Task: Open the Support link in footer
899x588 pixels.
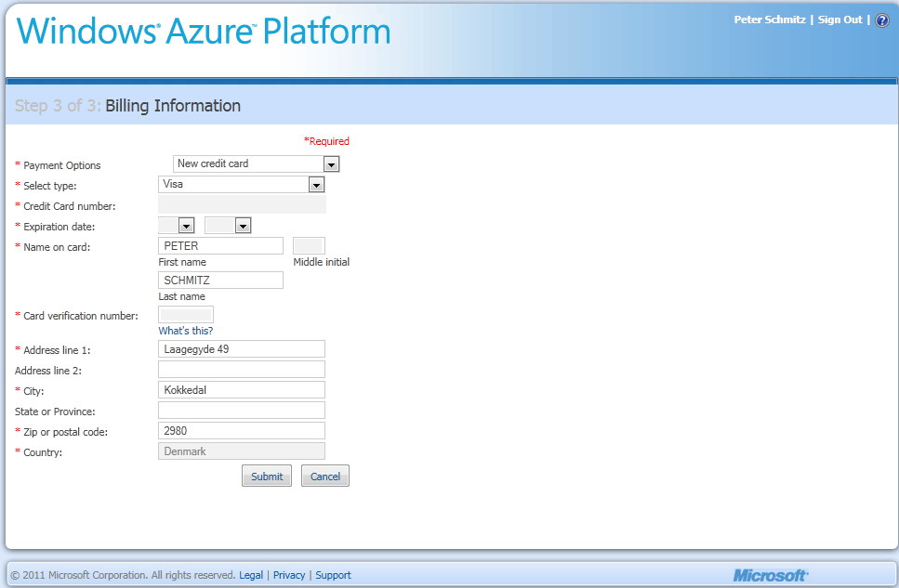Action: tap(333, 575)
